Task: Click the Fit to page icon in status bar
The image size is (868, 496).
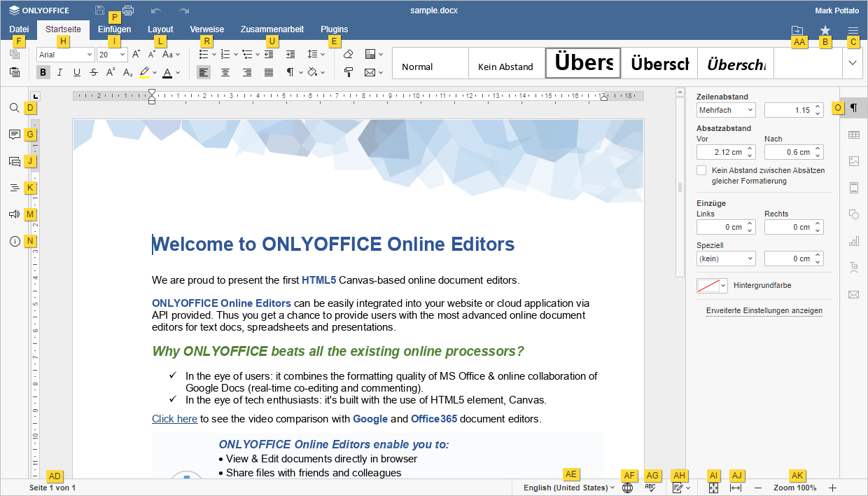Action: point(713,488)
